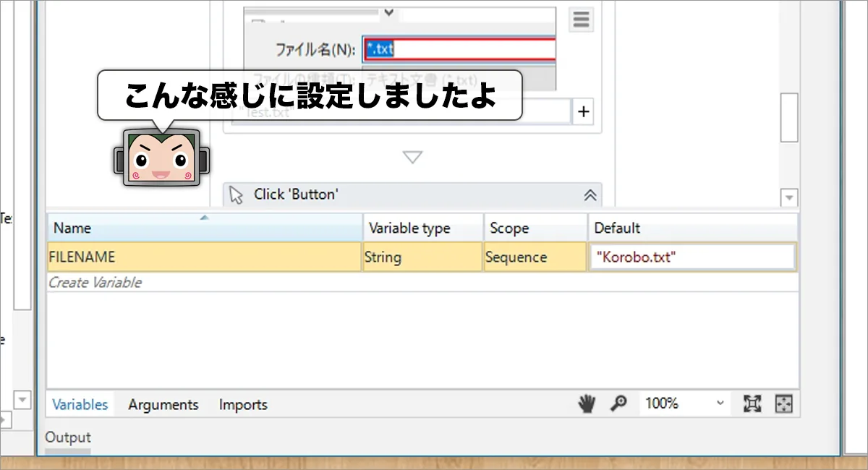Click the designer vertical scrollbar thumb
This screenshot has height=470, width=868.
789,118
